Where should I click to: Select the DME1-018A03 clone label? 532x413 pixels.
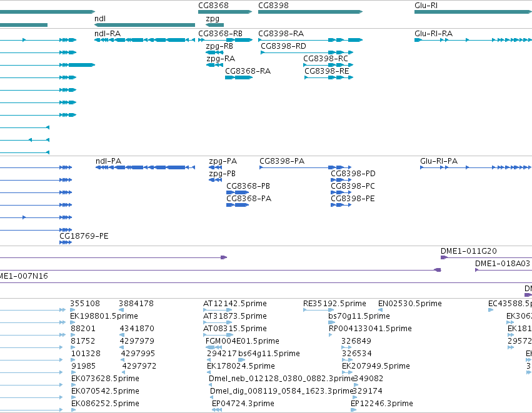pos(503,264)
